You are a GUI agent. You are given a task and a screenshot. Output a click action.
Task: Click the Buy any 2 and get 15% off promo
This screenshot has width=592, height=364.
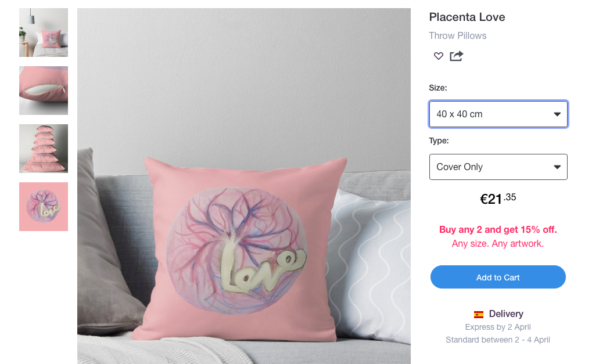pos(498,230)
